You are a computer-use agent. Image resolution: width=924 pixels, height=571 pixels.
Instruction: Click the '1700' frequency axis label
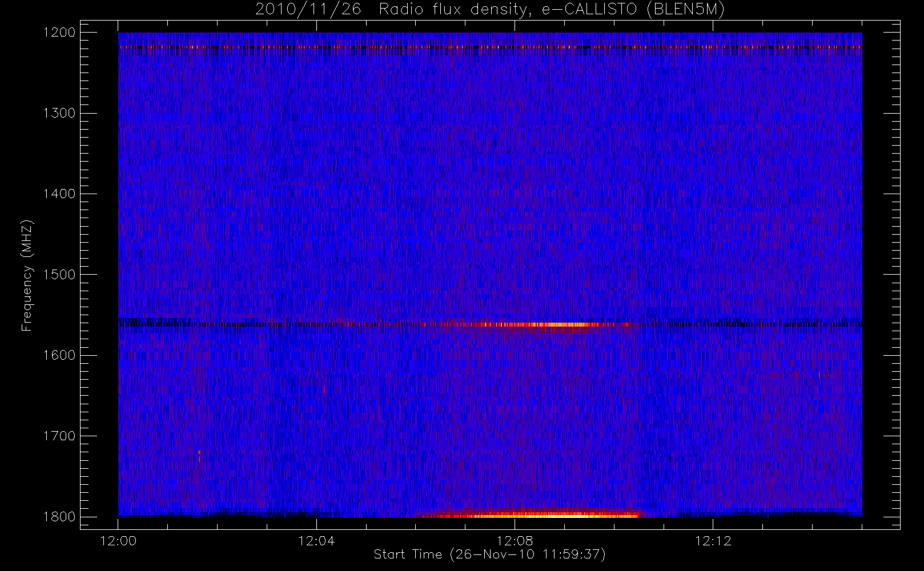[59, 436]
